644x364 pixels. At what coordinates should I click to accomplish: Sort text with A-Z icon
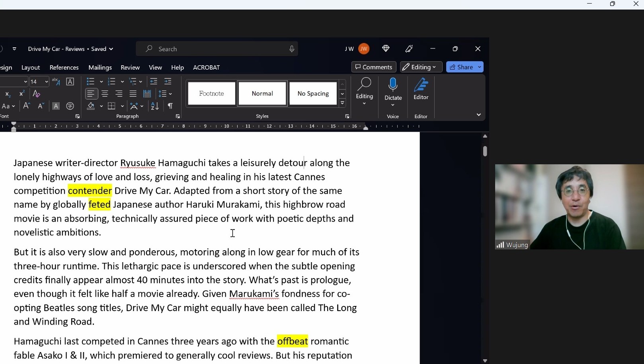tap(155, 106)
